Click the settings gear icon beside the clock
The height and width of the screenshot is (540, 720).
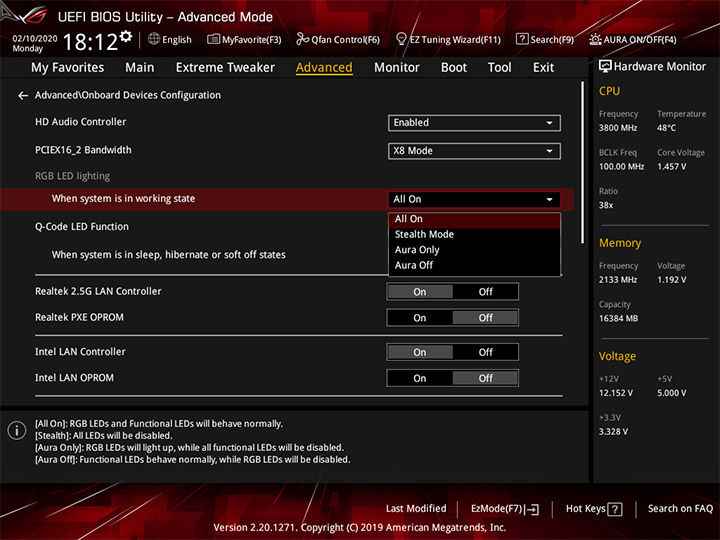125,38
